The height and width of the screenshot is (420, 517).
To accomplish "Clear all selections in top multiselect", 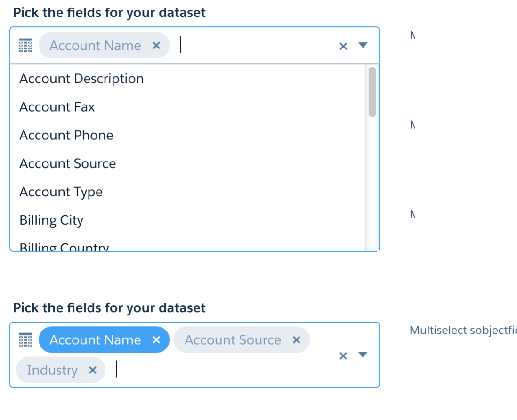I will coord(343,46).
